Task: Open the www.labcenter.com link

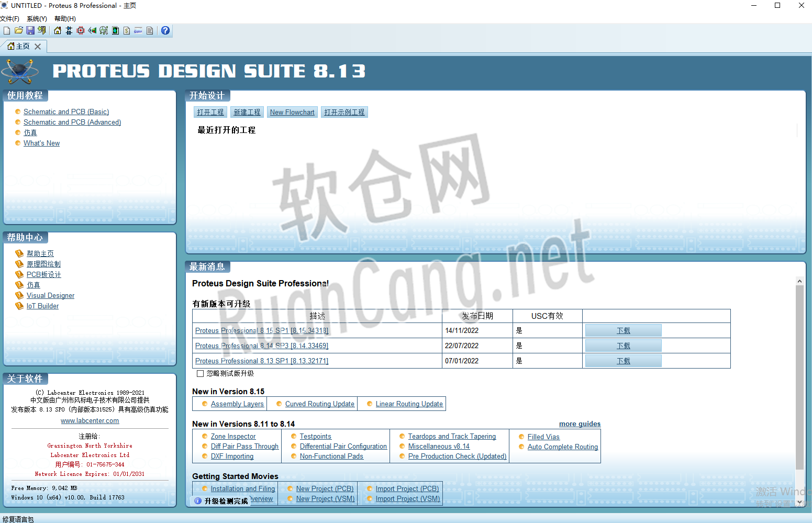Action: [90, 420]
